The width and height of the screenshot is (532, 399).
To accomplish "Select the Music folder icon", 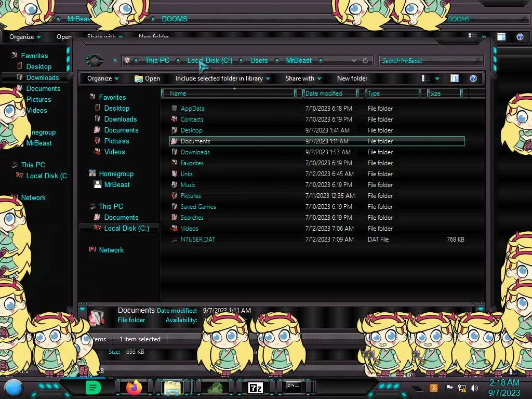I will (175, 185).
